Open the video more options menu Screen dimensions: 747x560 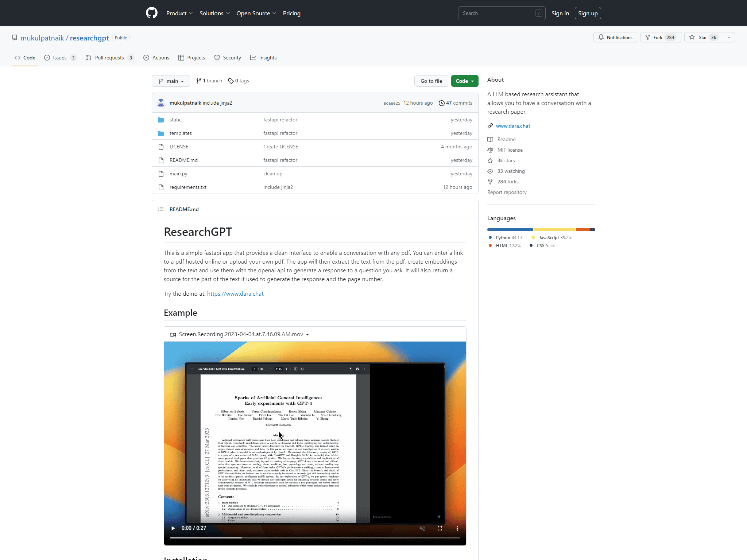(457, 528)
